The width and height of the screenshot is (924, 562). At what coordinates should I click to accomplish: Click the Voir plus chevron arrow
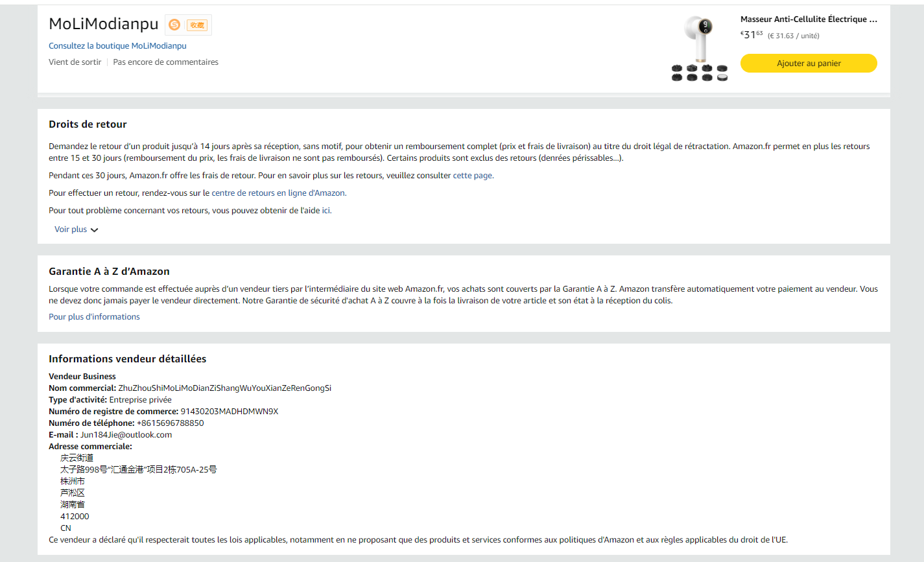pos(95,230)
